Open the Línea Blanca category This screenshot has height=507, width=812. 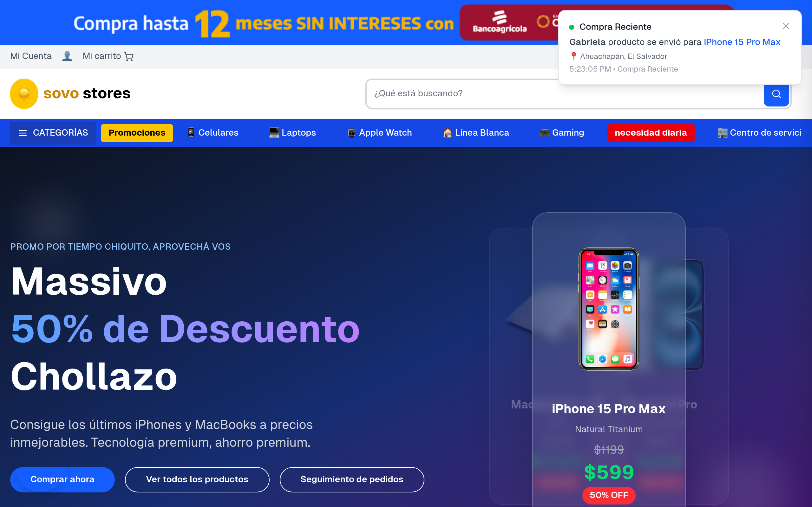pos(475,133)
